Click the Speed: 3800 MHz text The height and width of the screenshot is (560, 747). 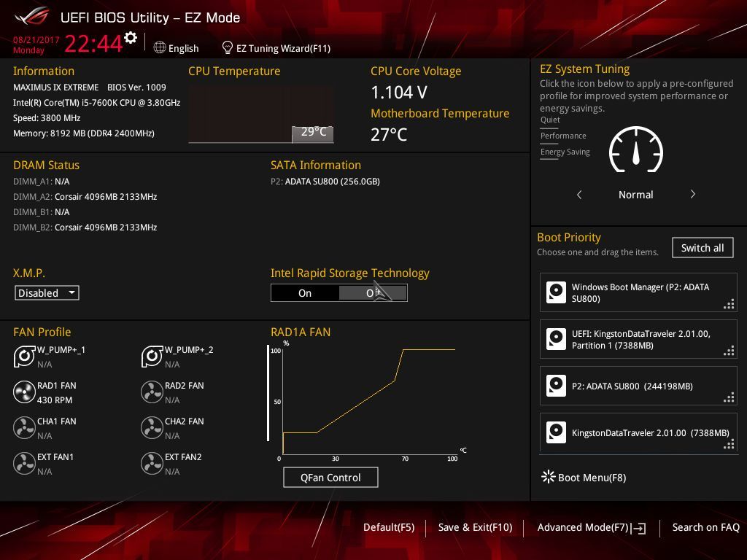pos(47,117)
